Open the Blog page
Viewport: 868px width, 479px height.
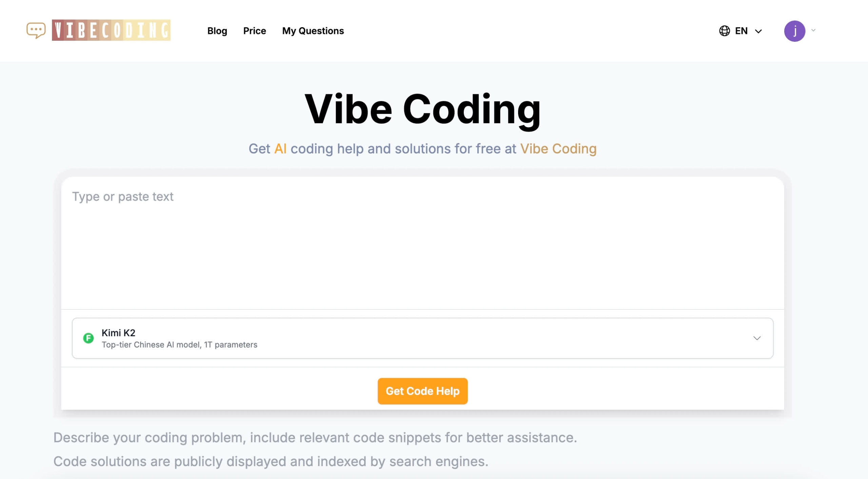217,31
